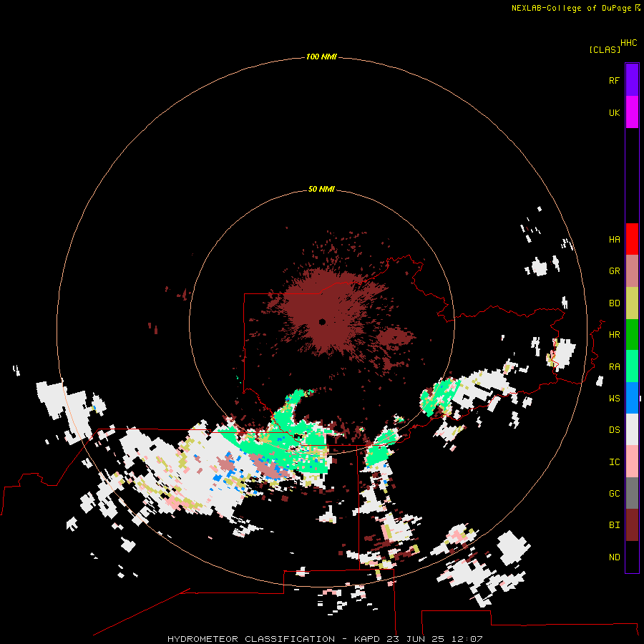
Task: Pick the RA bright green legend swatch
Action: click(632, 366)
